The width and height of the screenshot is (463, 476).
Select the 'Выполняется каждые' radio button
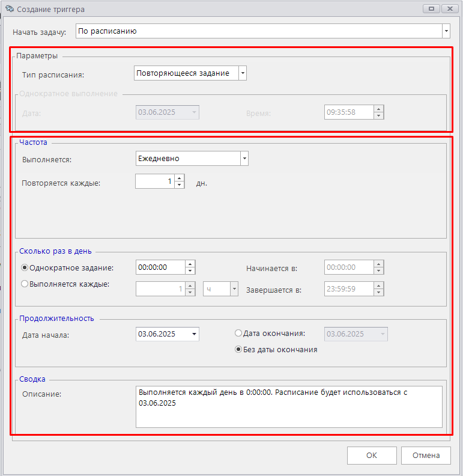click(25, 284)
